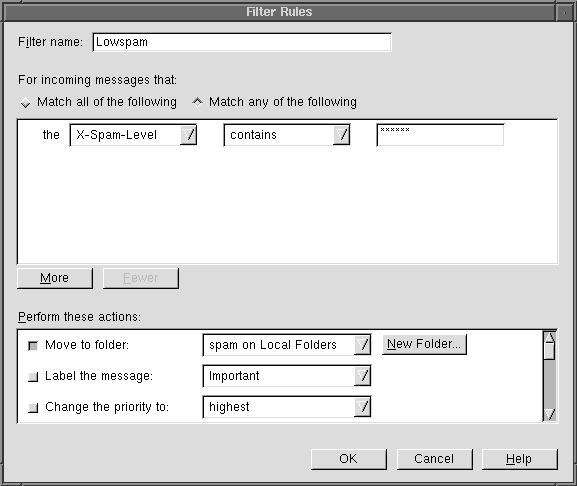Click the scrollbar up arrow in actions list

[x=550, y=337]
